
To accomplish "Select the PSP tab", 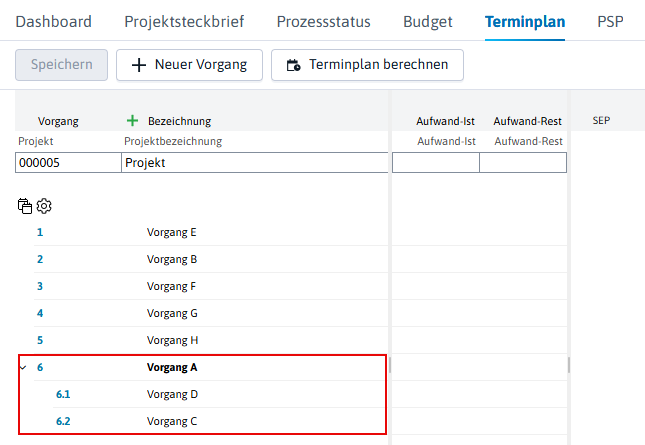I will (610, 21).
